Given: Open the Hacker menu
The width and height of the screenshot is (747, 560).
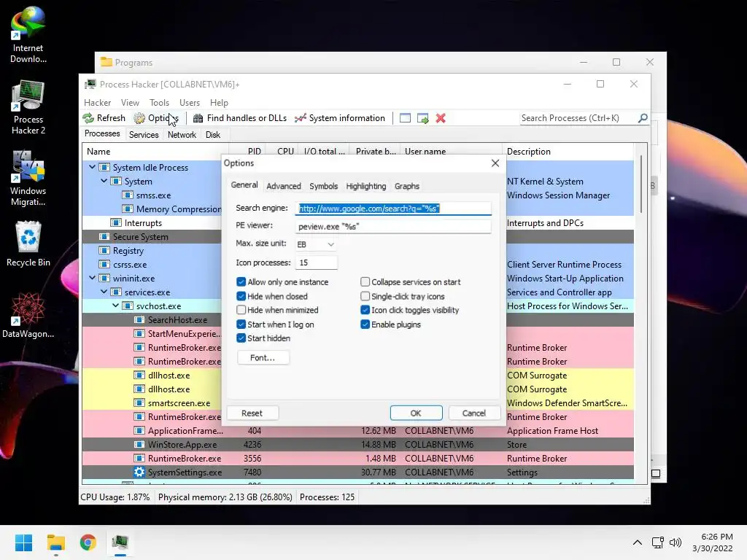Looking at the screenshot, I should click(97, 102).
